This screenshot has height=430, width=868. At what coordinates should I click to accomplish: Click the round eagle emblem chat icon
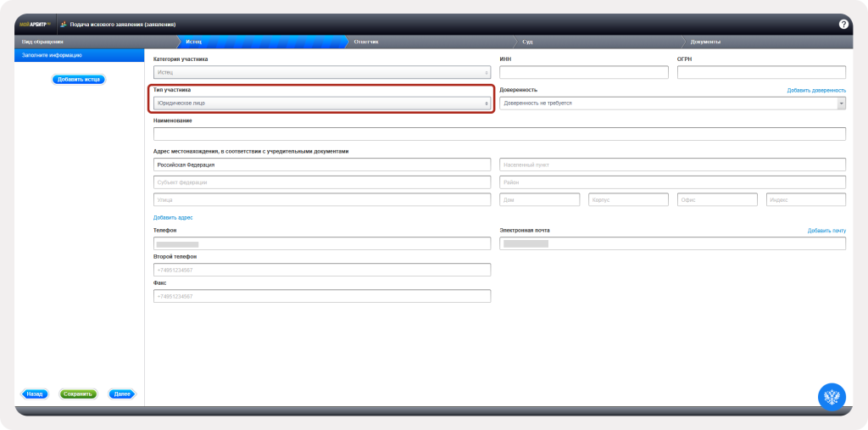click(832, 398)
